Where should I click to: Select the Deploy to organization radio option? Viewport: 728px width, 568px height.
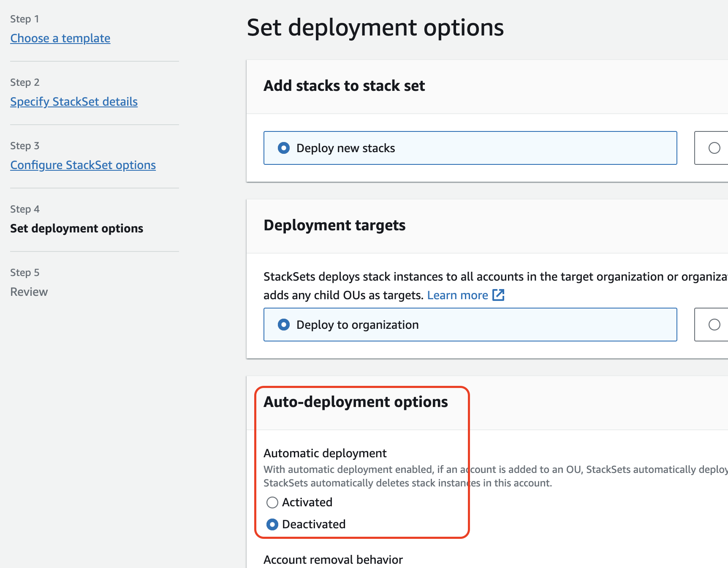tap(284, 325)
